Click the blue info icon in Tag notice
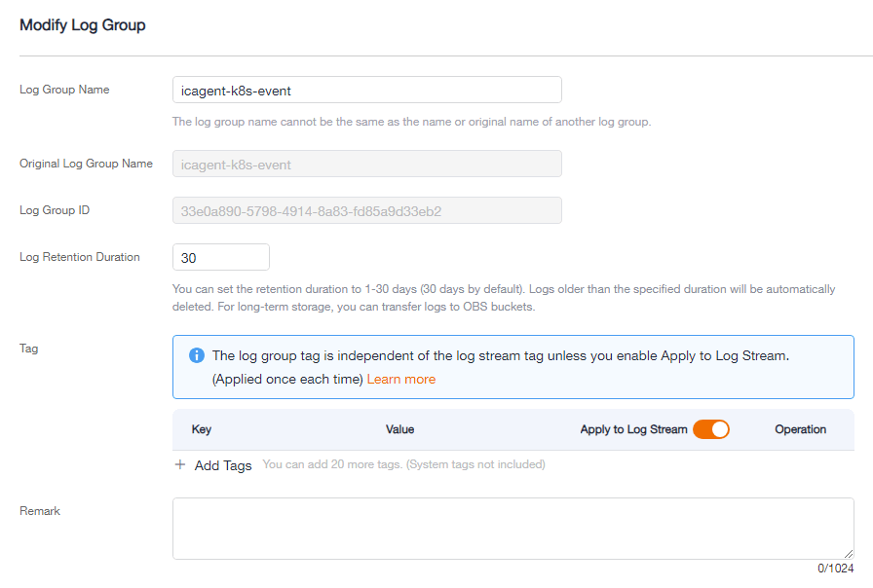This screenshot has height=588, width=873. 197,355
